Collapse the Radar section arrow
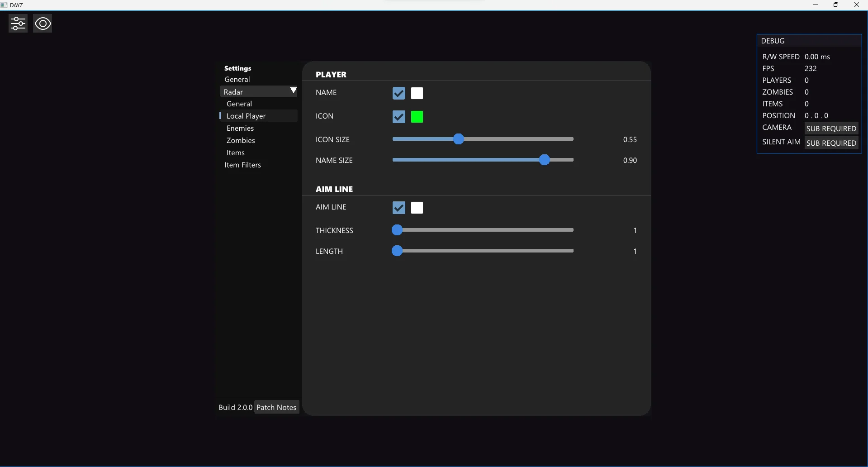The image size is (868, 467). tap(293, 91)
